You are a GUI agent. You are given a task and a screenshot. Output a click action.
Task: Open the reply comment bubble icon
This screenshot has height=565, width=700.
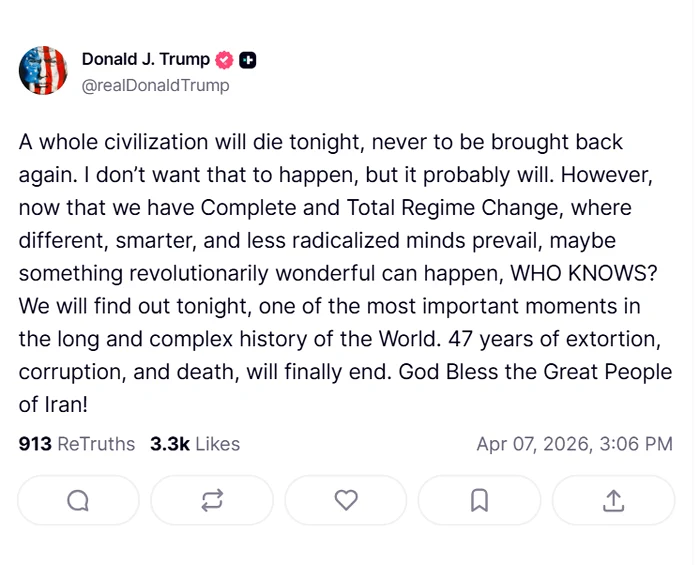tap(78, 500)
